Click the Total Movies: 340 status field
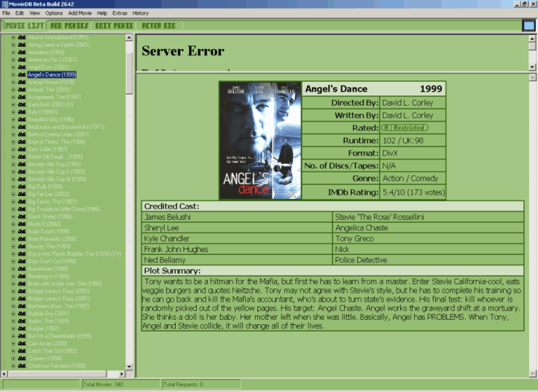This screenshot has width=538, height=392. point(120,385)
